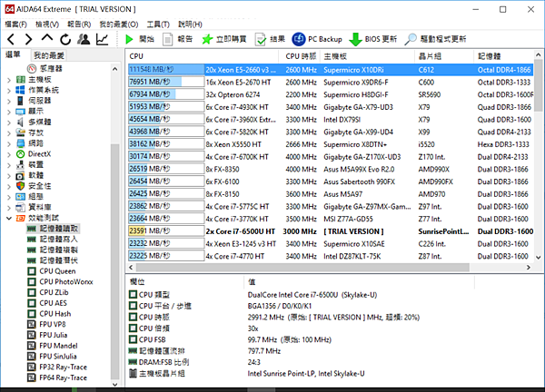
Task: Select the memory write (記憶體寫入) benchmark
Action: [53, 240]
